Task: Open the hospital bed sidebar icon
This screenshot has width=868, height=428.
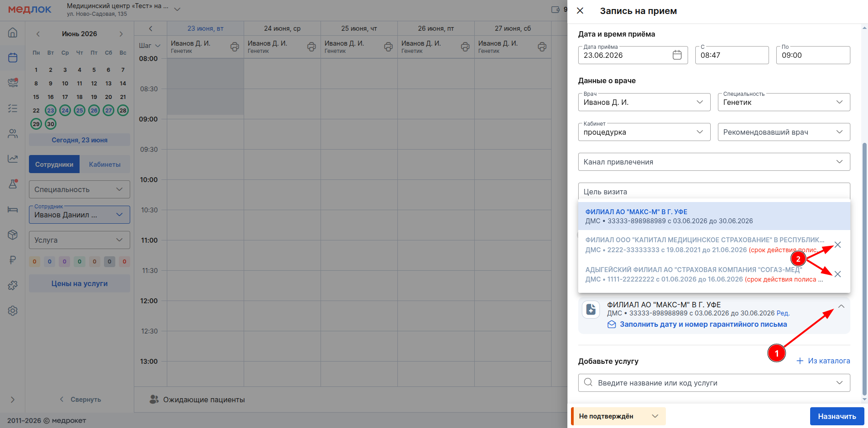Action: click(x=13, y=209)
